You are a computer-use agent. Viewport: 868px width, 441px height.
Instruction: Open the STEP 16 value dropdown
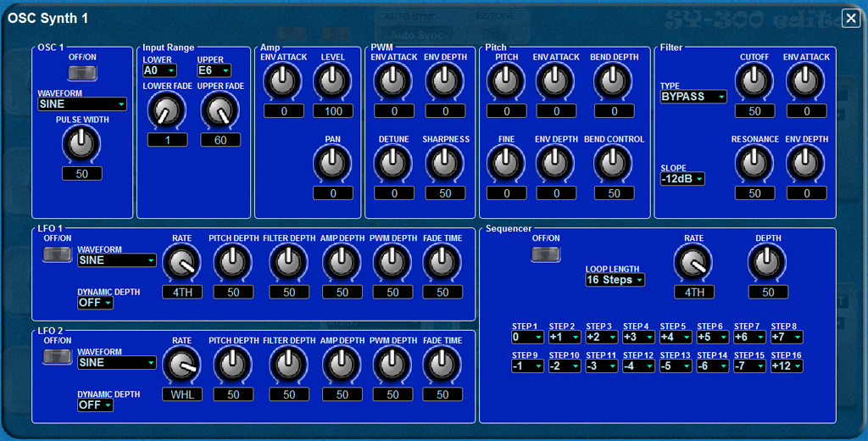[x=787, y=366]
